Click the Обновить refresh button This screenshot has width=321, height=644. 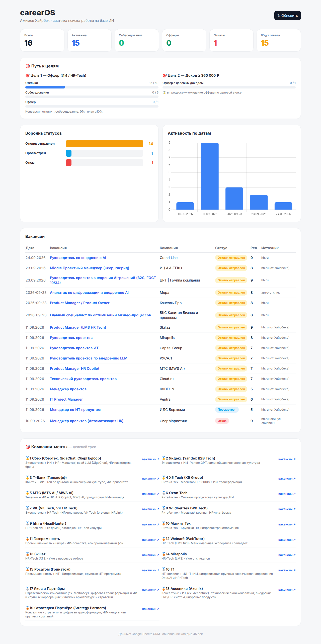point(287,16)
